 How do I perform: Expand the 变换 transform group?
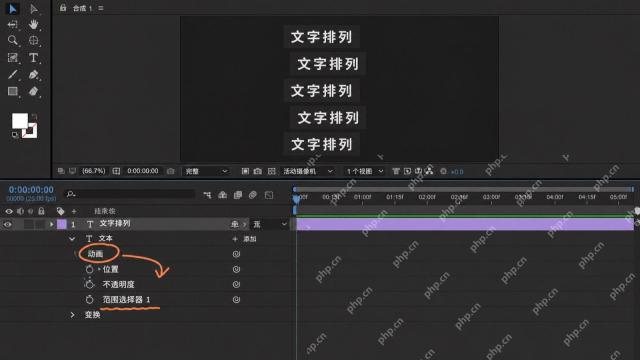click(x=72, y=315)
